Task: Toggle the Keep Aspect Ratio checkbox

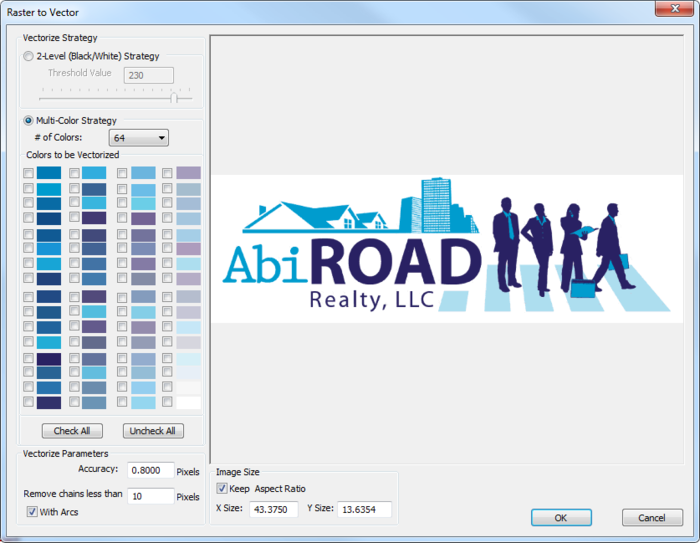Action: 222,489
